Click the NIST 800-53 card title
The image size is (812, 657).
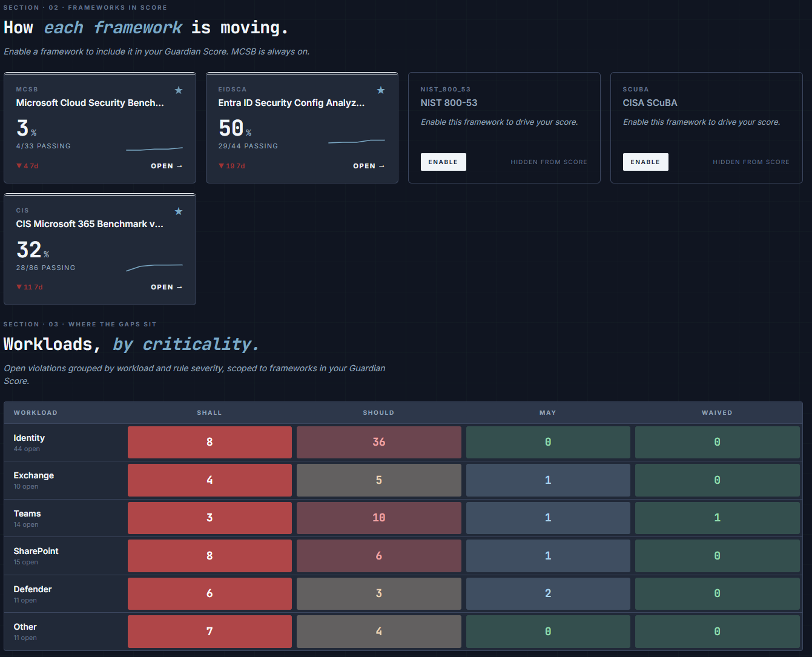449,103
